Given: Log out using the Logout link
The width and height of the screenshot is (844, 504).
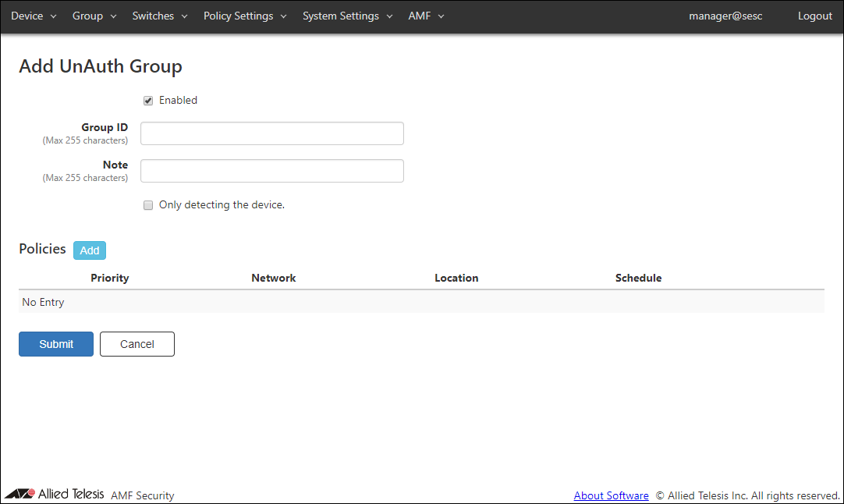Looking at the screenshot, I should point(814,16).
